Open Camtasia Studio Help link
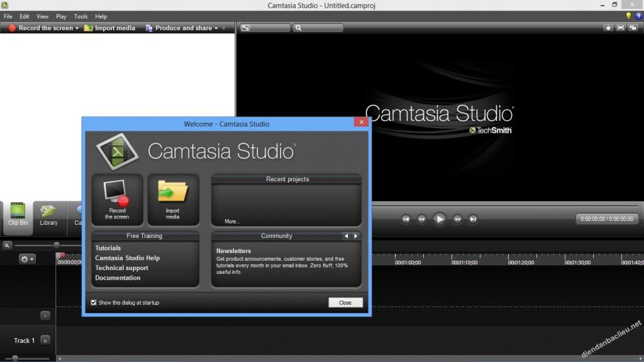This screenshot has width=644, height=362. 127,258
